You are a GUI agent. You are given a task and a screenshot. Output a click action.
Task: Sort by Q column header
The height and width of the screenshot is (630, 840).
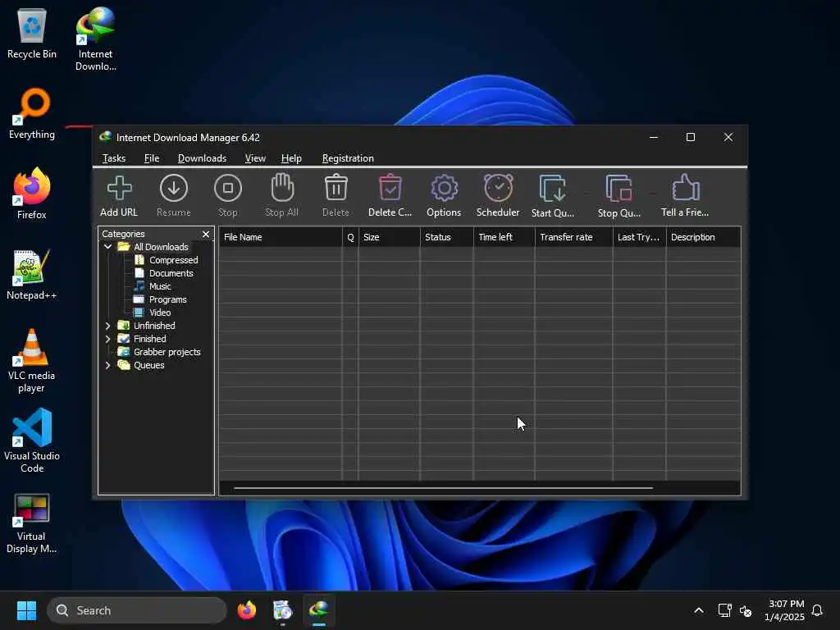pyautogui.click(x=350, y=237)
